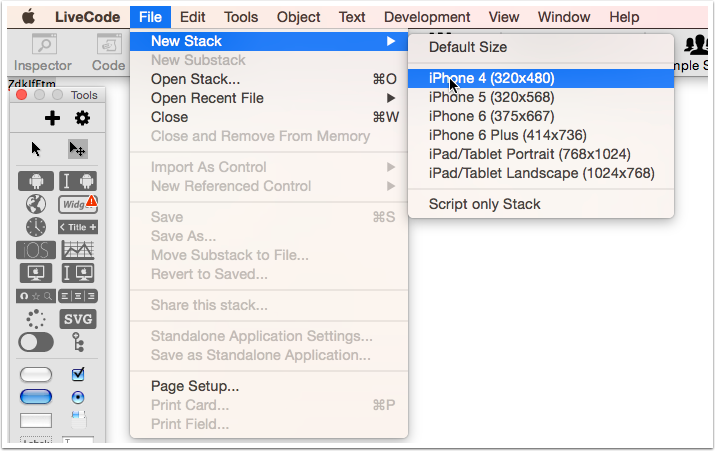Expand the New Referenced Control submenu arrow
This screenshot has height=451, width=715.
(x=391, y=186)
